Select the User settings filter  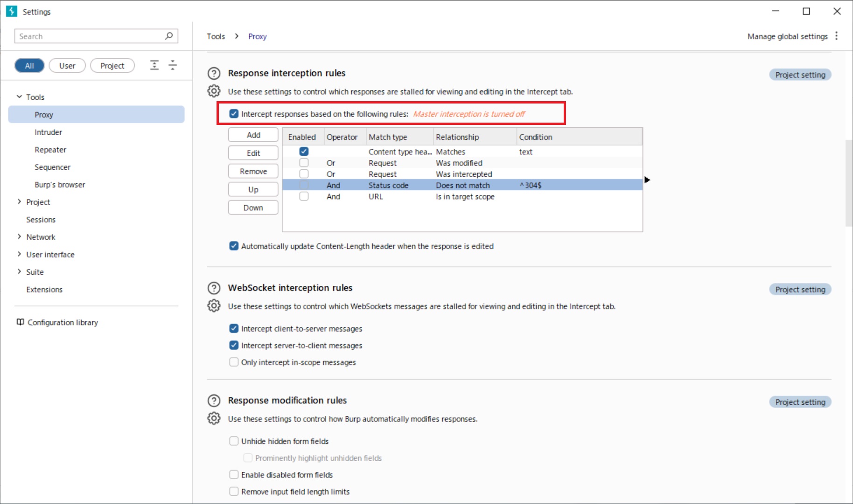[x=67, y=66]
